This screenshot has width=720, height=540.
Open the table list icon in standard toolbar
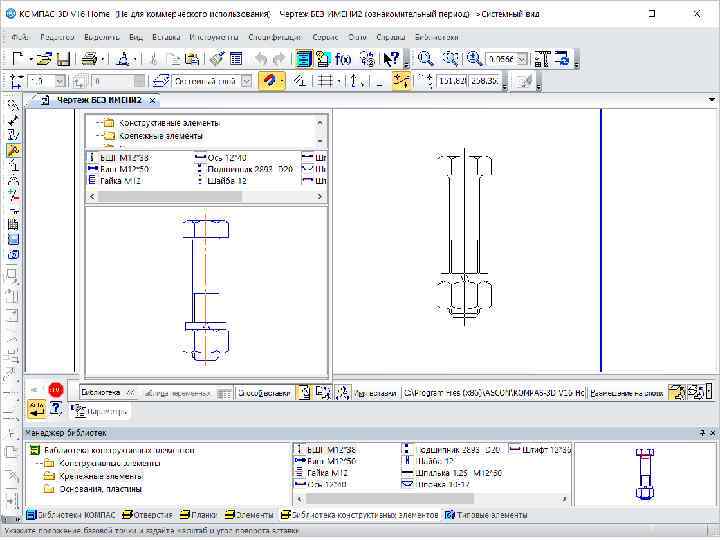(236, 59)
